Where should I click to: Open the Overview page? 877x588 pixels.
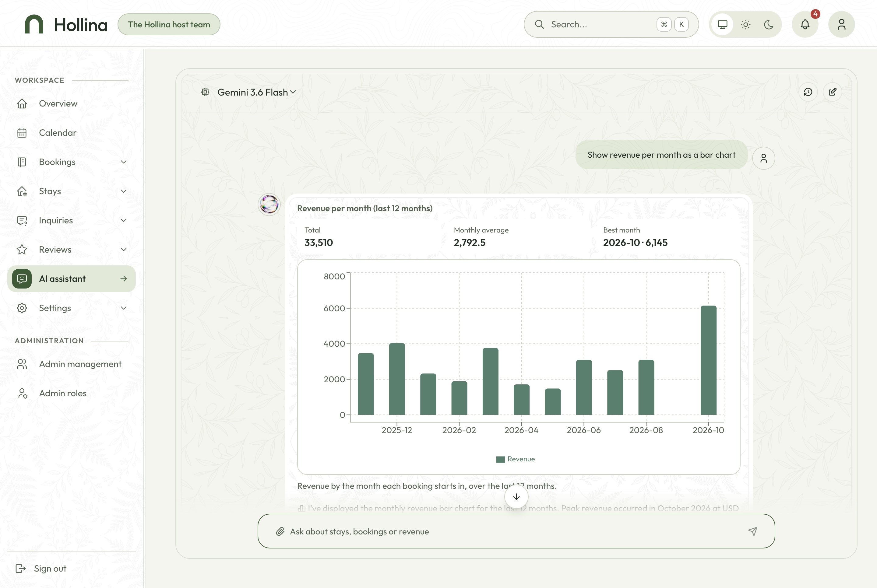click(x=71, y=103)
